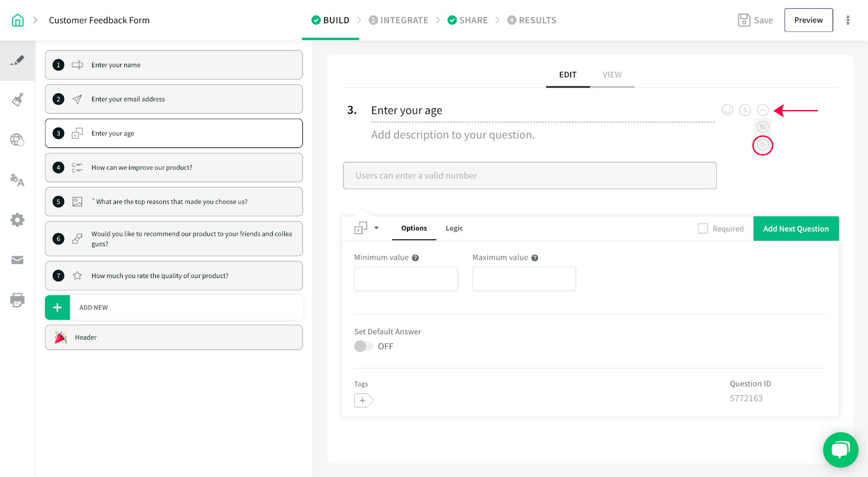868x477 pixels.
Task: Switch to the VIEW tab
Action: (x=612, y=75)
